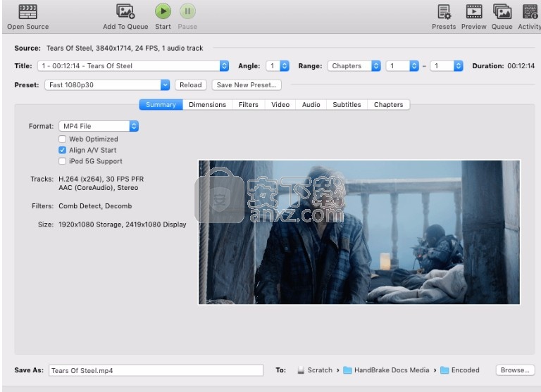The image size is (541, 392).
Task: Click HandBrake Docs Media folder in the path
Action: click(x=387, y=370)
